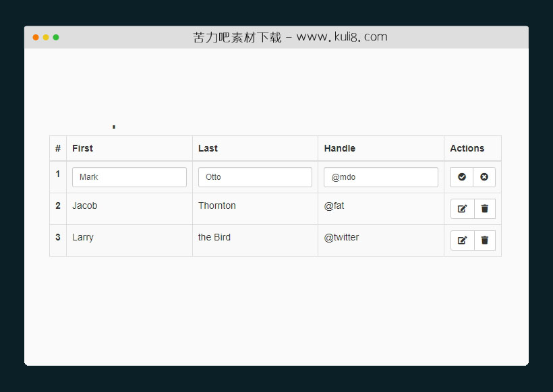Viewport: 553px width, 392px height.
Task: Select the Jacob cell in row 2
Action: coord(85,206)
